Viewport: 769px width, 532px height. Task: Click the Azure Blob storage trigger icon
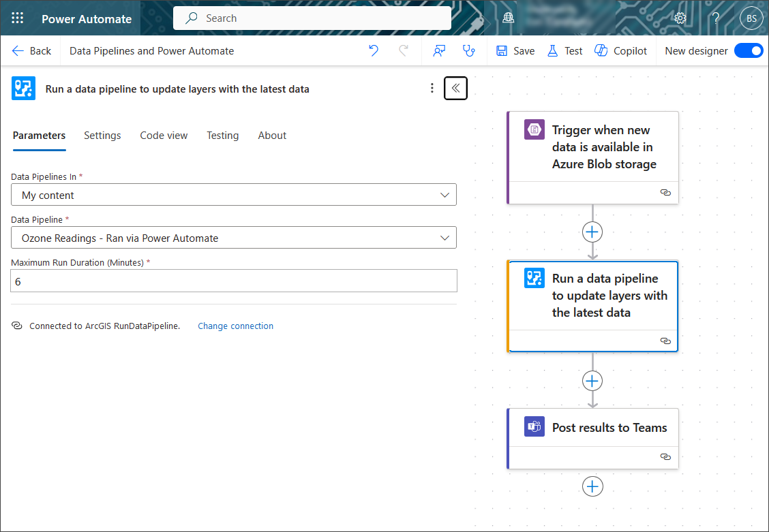532,129
